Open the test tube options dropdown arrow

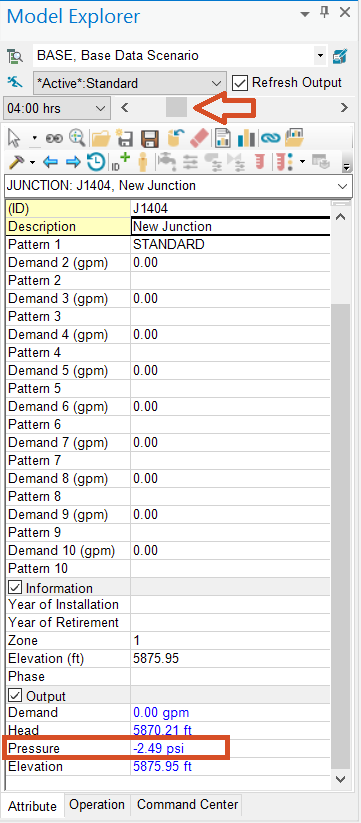302,162
